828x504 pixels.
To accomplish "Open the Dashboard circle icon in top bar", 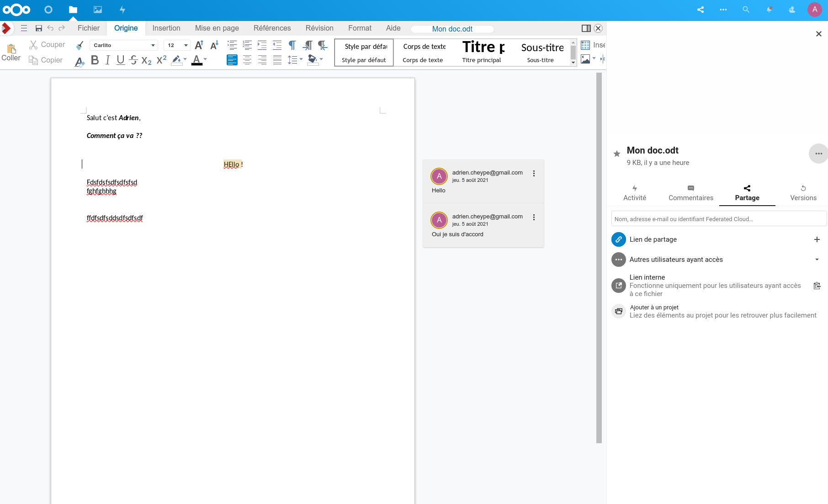I will tap(48, 10).
